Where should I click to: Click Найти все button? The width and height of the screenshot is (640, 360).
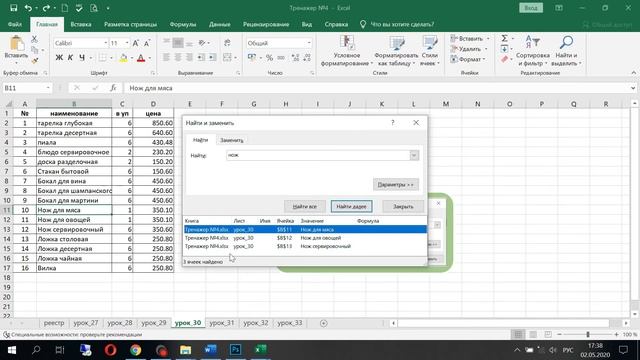click(x=304, y=207)
